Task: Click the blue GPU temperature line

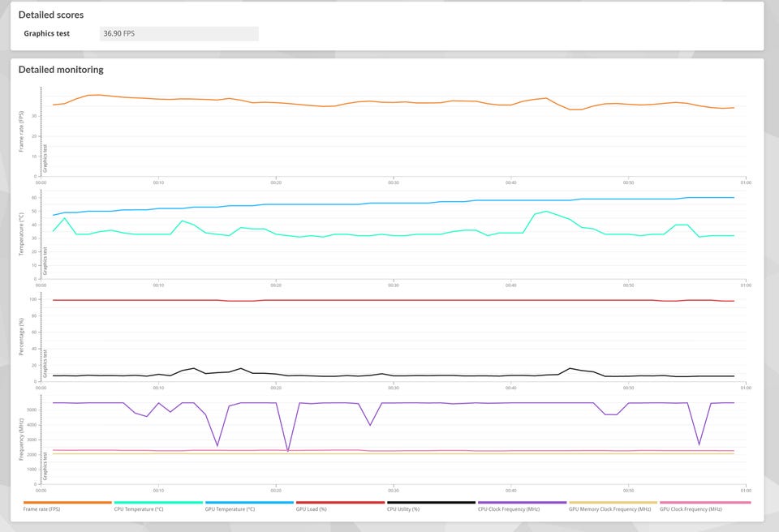Action: pyautogui.click(x=394, y=203)
